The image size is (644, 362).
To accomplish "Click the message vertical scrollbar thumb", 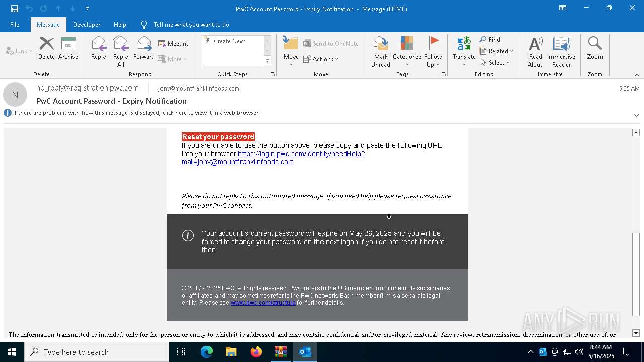I will pos(636,274).
